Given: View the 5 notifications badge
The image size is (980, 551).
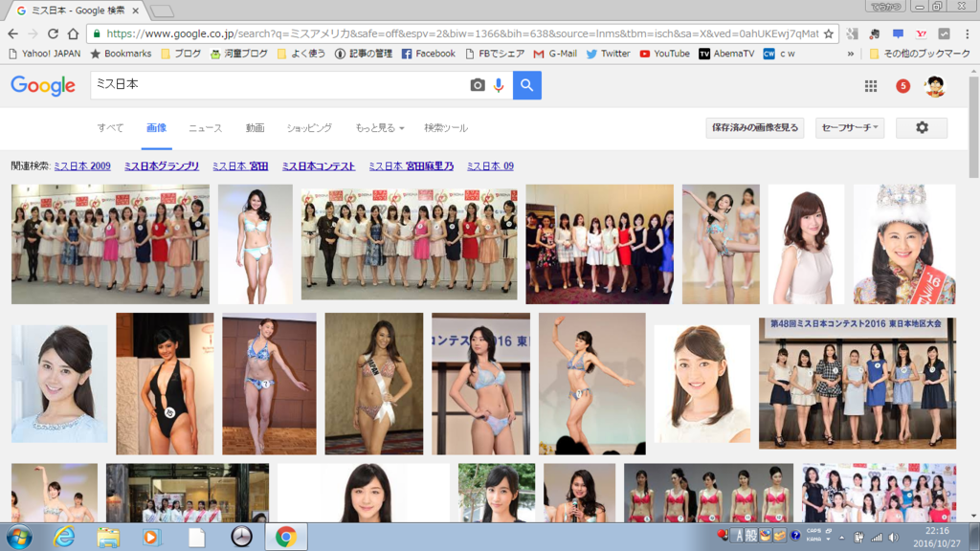Looking at the screenshot, I should (x=902, y=86).
